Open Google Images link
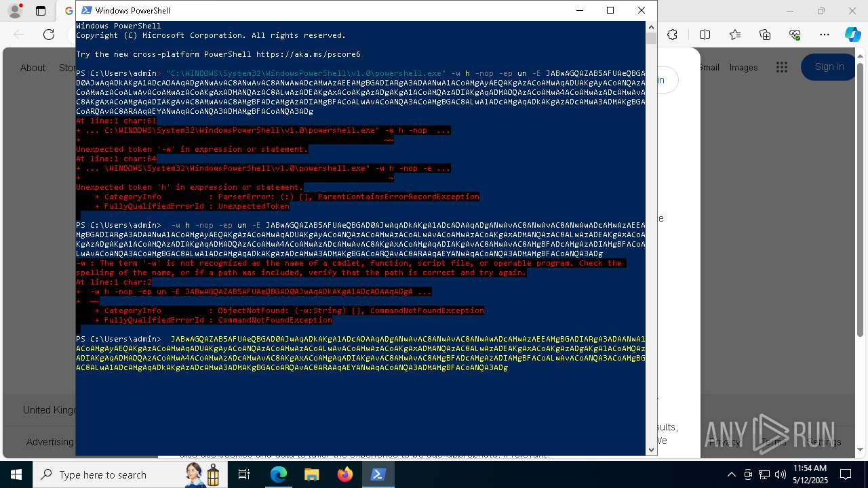868x488 pixels. click(x=743, y=67)
